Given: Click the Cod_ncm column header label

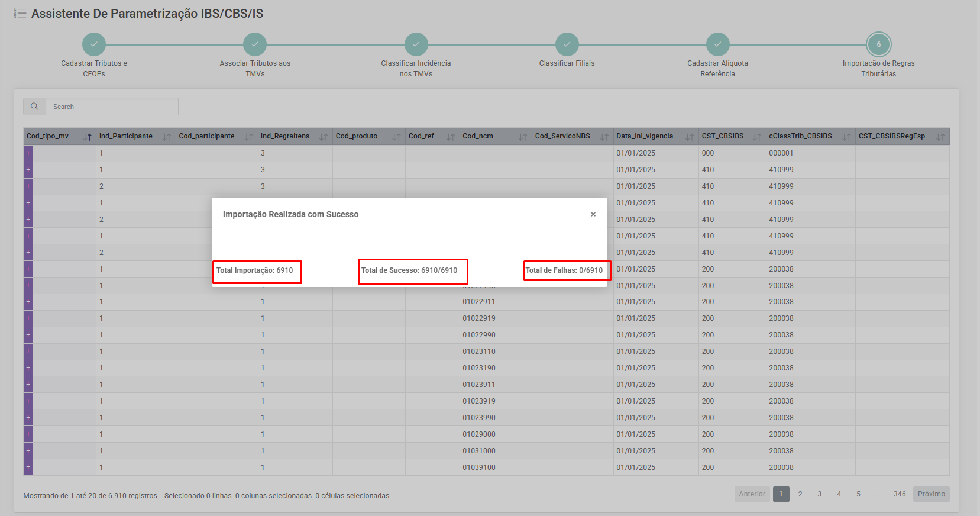Looking at the screenshot, I should pos(478,136).
